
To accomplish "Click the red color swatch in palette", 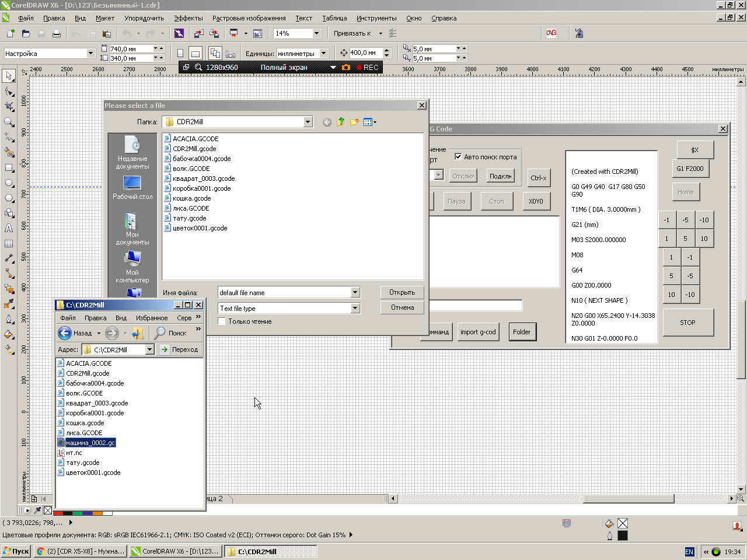I will click(x=58, y=513).
